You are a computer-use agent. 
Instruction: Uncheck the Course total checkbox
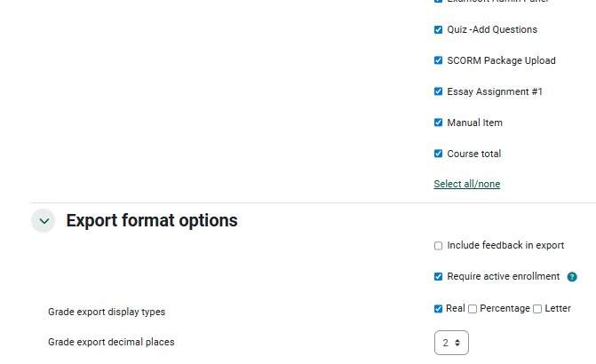[438, 154]
